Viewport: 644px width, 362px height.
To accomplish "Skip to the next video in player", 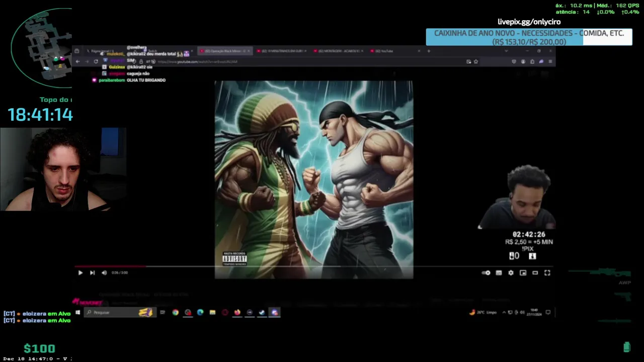I will (x=92, y=273).
